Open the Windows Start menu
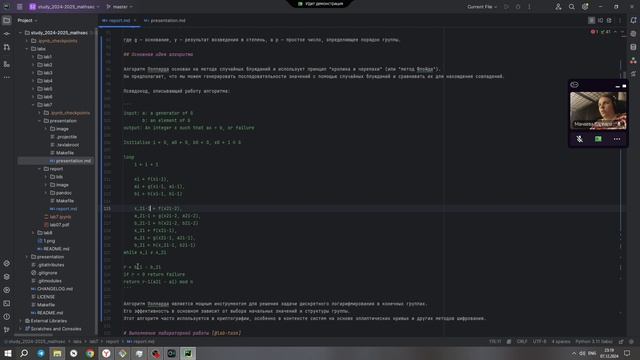The image size is (640, 360). click(8, 353)
